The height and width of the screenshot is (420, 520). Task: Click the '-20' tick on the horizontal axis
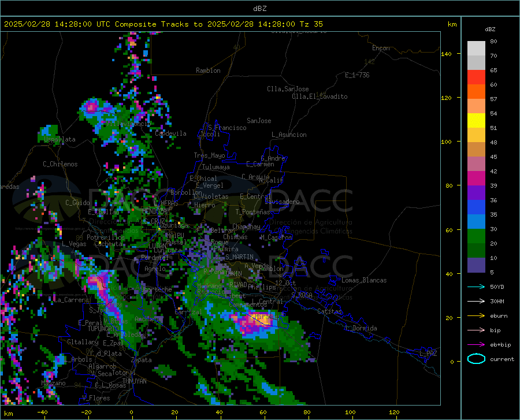click(86, 412)
